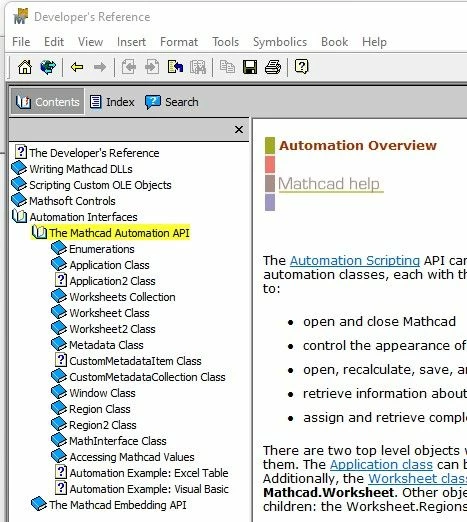Image resolution: width=467 pixels, height=522 pixels.
Task: Close the contents pane with X
Action: coord(239,129)
